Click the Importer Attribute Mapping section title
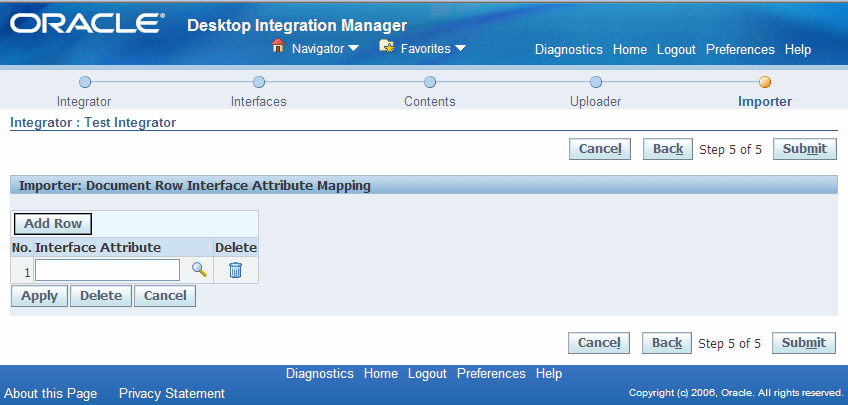The height and width of the screenshot is (405, 848). [195, 186]
